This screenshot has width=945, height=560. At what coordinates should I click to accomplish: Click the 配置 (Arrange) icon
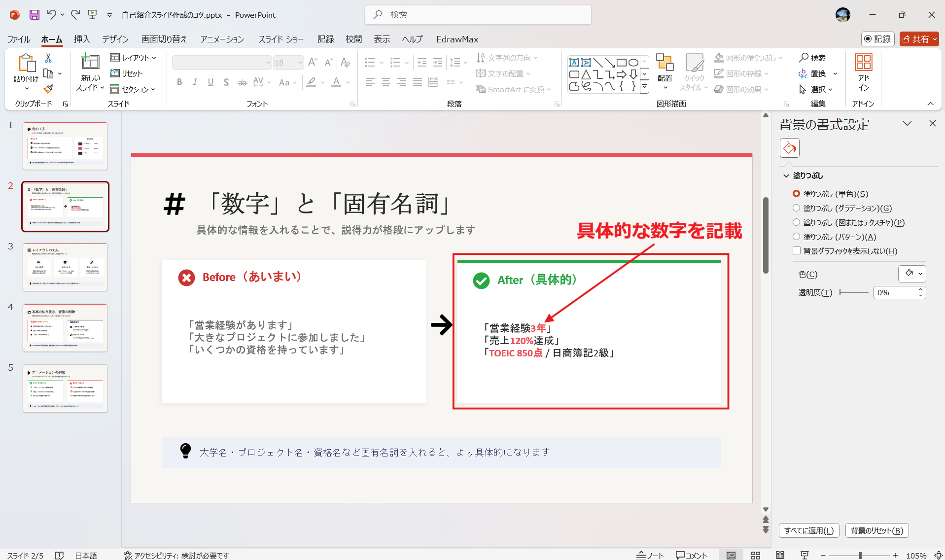click(665, 71)
